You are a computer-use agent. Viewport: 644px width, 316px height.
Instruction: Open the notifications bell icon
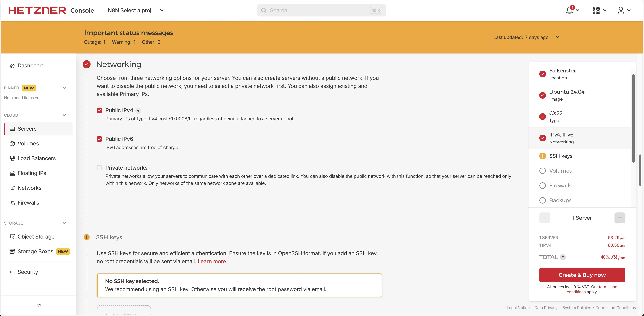point(570,11)
